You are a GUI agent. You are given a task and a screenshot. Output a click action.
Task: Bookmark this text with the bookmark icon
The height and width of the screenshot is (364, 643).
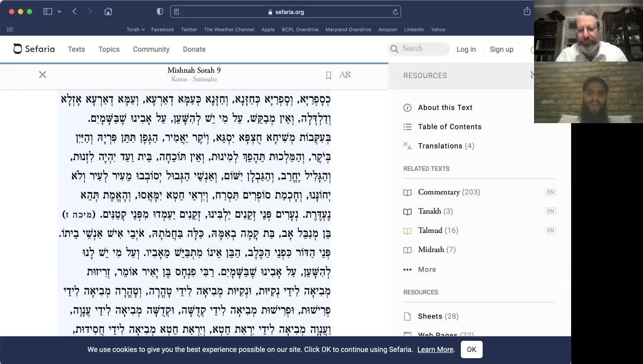click(328, 75)
